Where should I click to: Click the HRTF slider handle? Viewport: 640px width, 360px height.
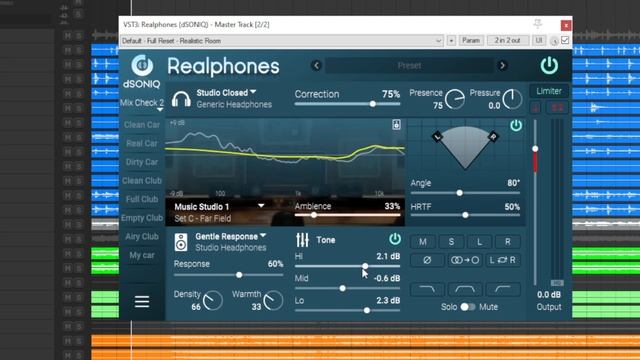click(x=465, y=215)
